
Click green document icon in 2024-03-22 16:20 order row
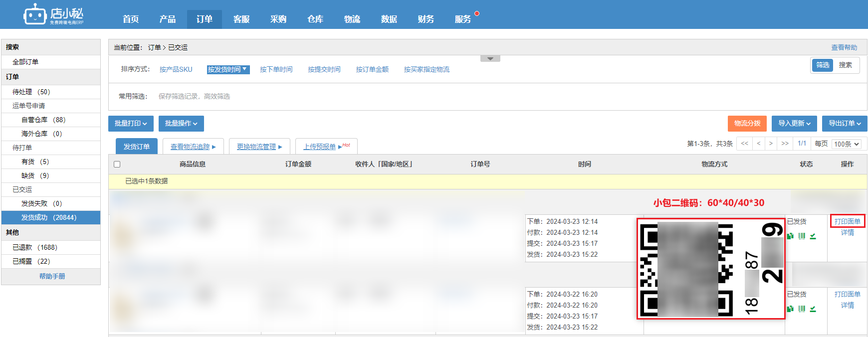click(x=790, y=309)
